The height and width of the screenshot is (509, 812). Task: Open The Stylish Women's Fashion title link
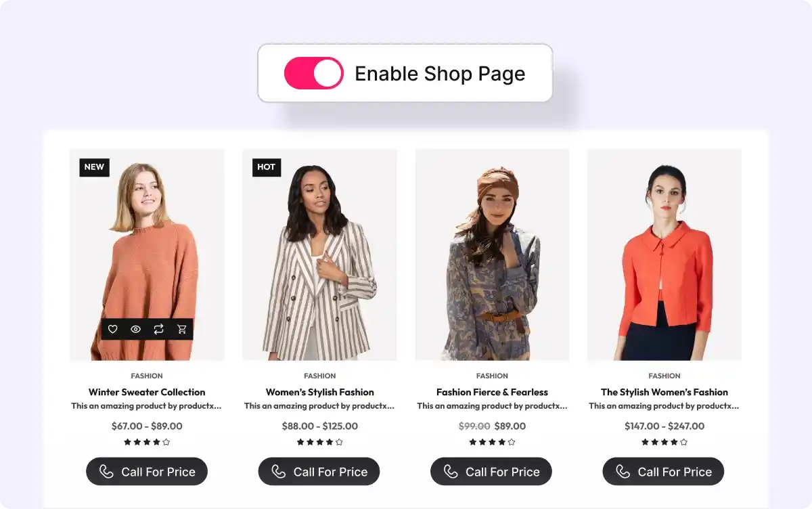(x=664, y=392)
